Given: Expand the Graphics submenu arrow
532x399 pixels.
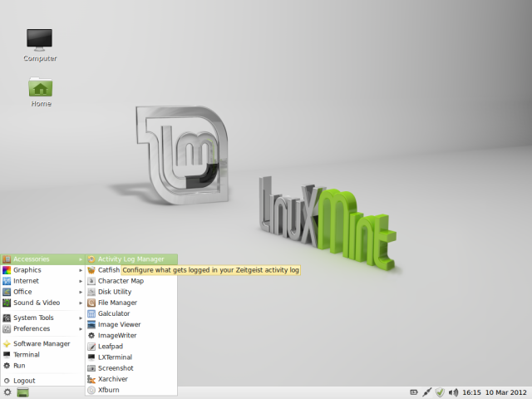Looking at the screenshot, I should pos(81,270).
